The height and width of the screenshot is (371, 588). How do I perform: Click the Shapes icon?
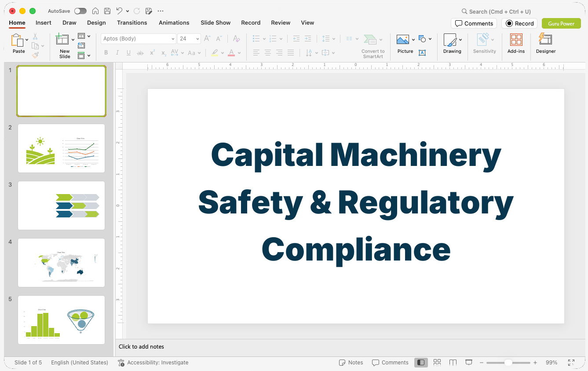422,39
